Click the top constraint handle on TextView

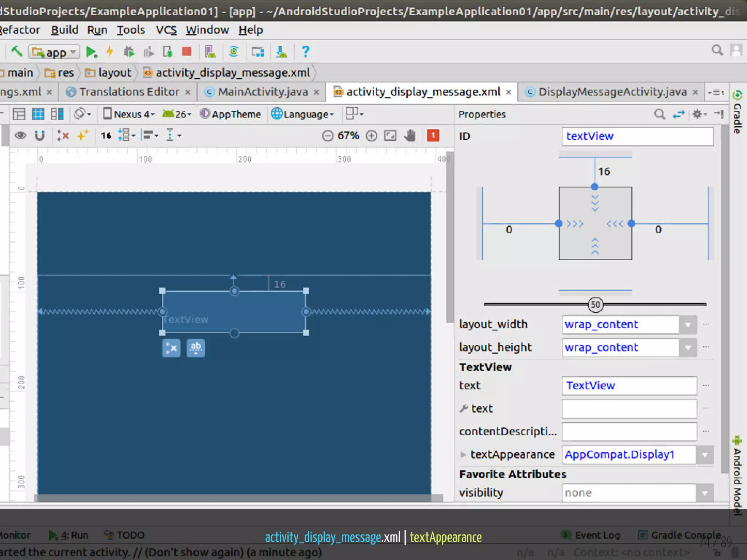[x=235, y=291]
